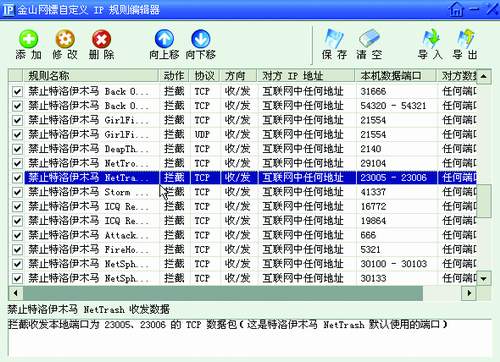Click port range 30100 - 30103
This screenshot has width=500, height=362.
click(393, 264)
